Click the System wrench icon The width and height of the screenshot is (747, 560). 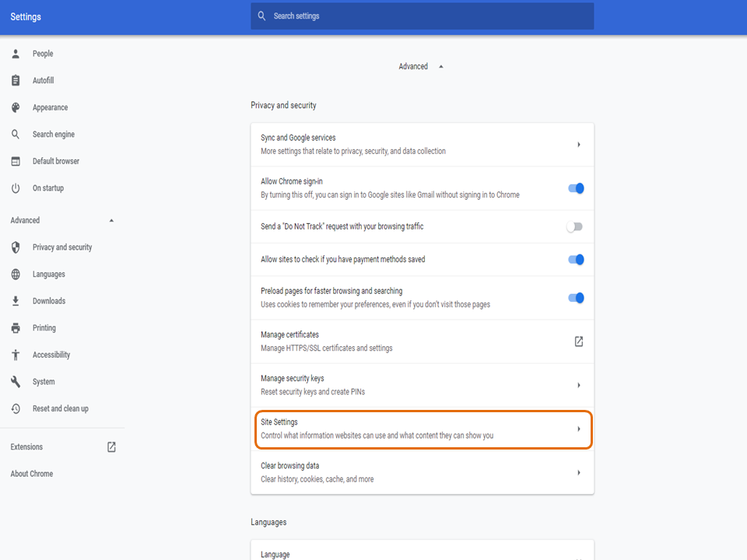pyautogui.click(x=16, y=382)
